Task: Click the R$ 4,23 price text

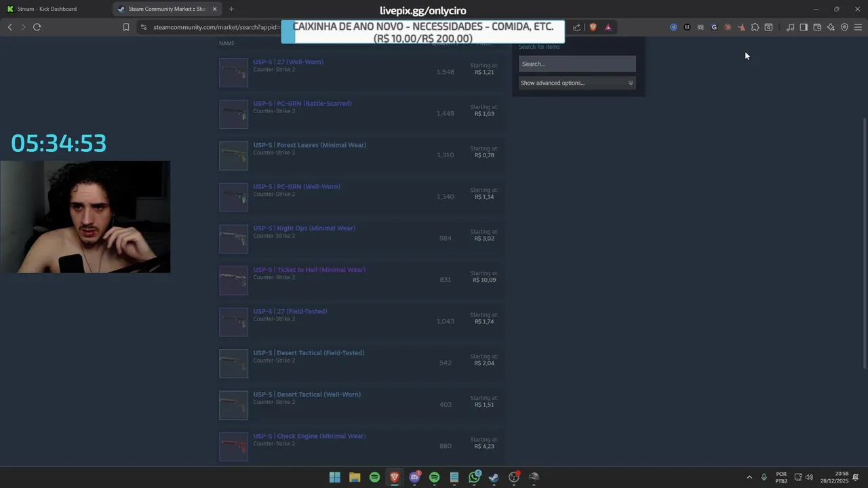Action: pos(484,447)
